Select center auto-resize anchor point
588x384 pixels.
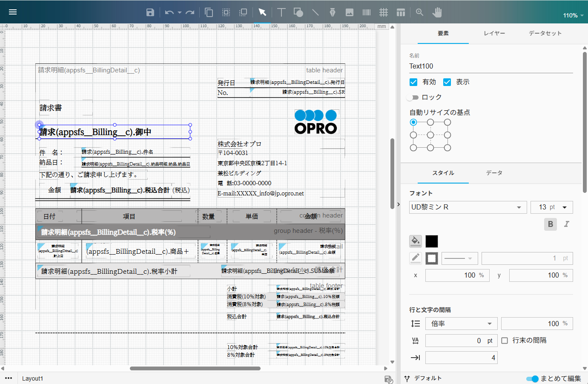tap(430, 135)
